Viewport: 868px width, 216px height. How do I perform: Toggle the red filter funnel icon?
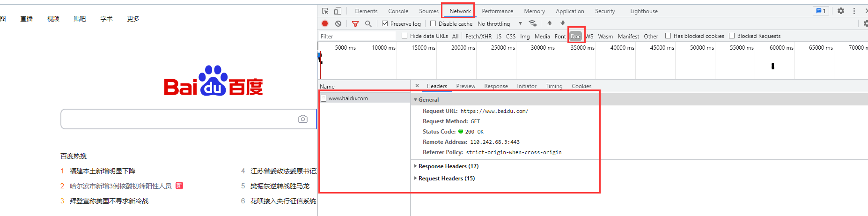pyautogui.click(x=355, y=23)
